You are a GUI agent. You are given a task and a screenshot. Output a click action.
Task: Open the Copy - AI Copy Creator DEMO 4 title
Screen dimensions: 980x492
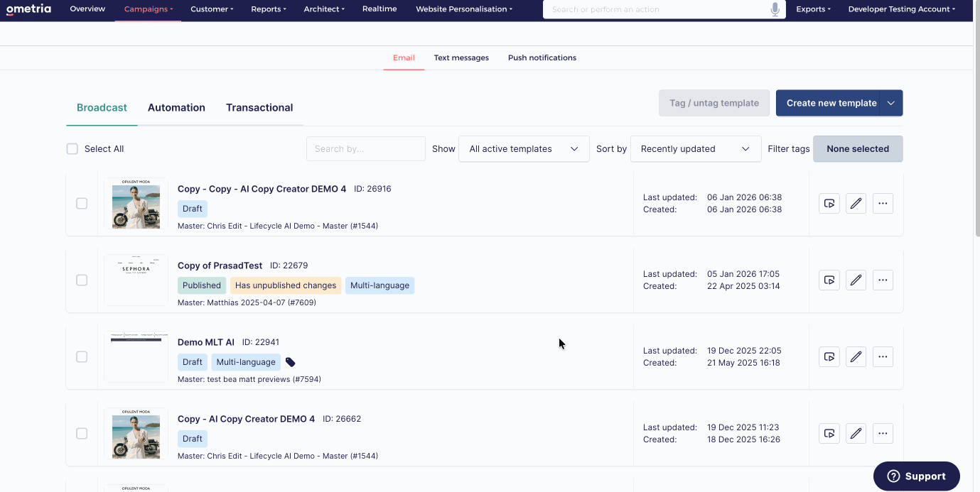point(246,419)
